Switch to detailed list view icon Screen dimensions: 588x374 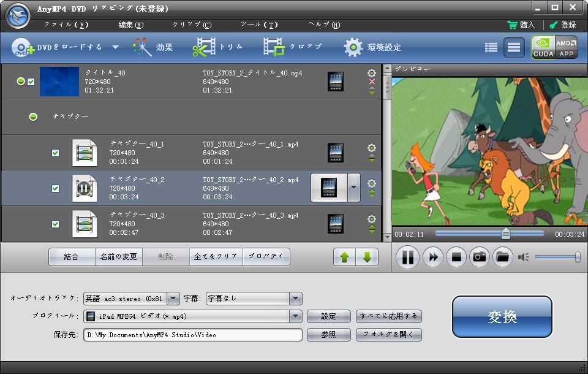click(514, 47)
